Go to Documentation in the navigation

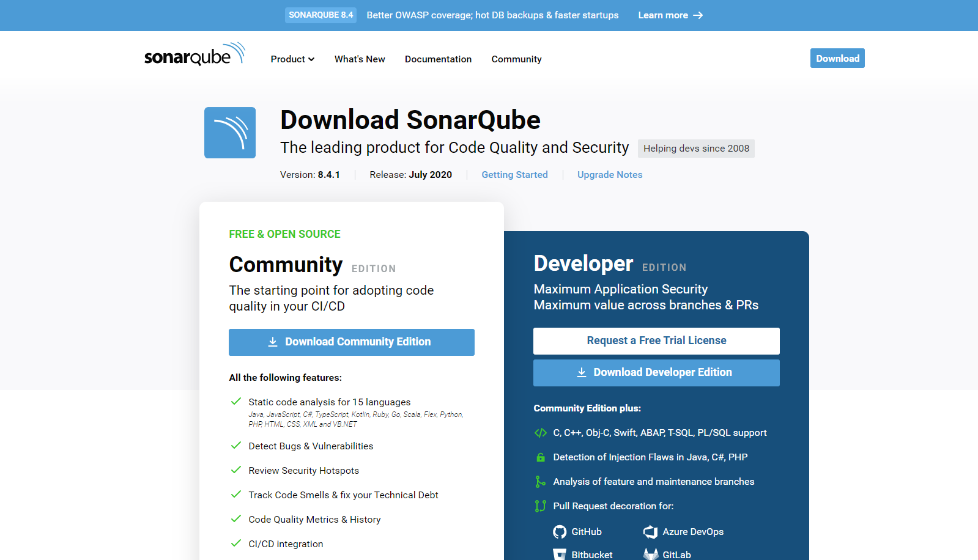438,59
